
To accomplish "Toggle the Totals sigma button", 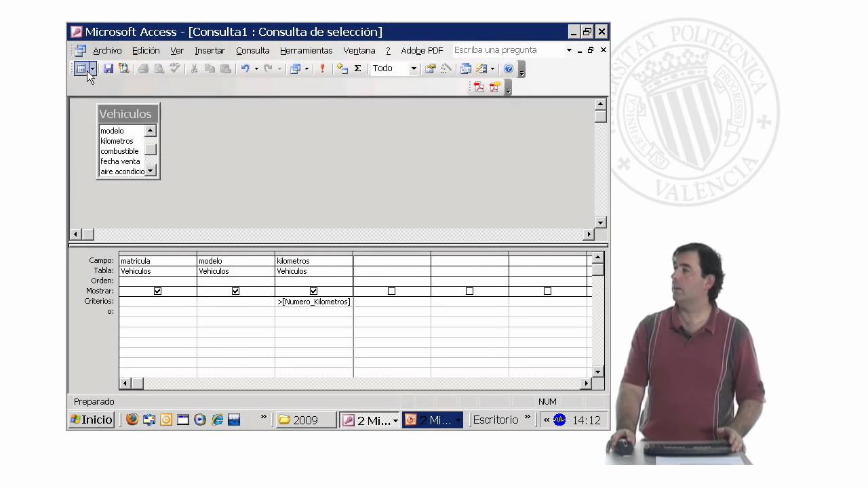I will 357,68.
